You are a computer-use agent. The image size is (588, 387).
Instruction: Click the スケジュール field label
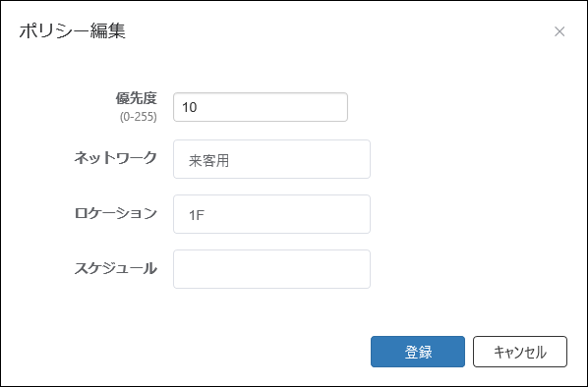(x=115, y=268)
